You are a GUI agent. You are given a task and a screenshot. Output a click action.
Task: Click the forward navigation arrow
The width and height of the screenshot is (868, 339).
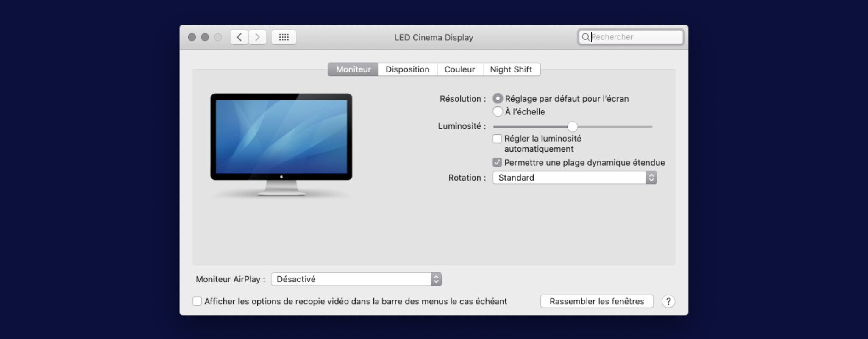point(257,37)
